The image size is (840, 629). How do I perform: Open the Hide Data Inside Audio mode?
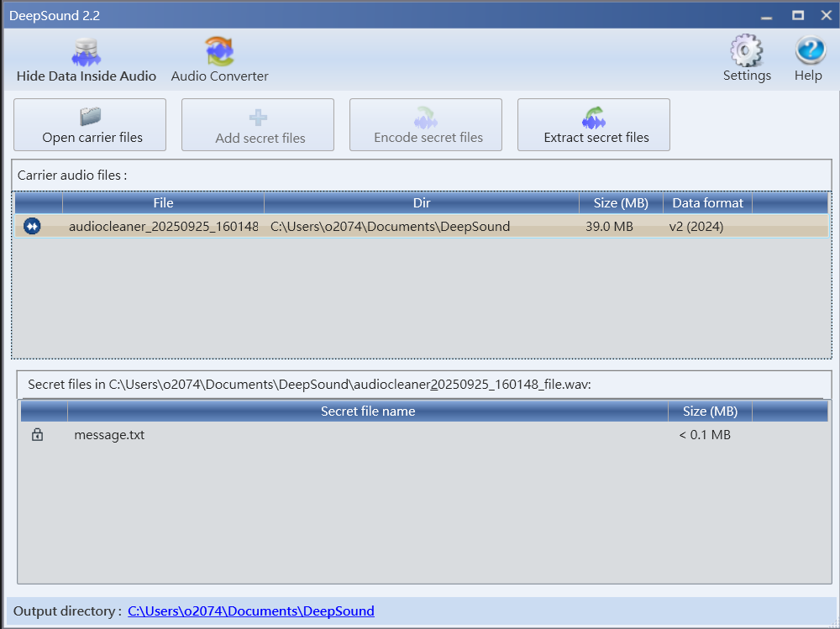point(87,60)
